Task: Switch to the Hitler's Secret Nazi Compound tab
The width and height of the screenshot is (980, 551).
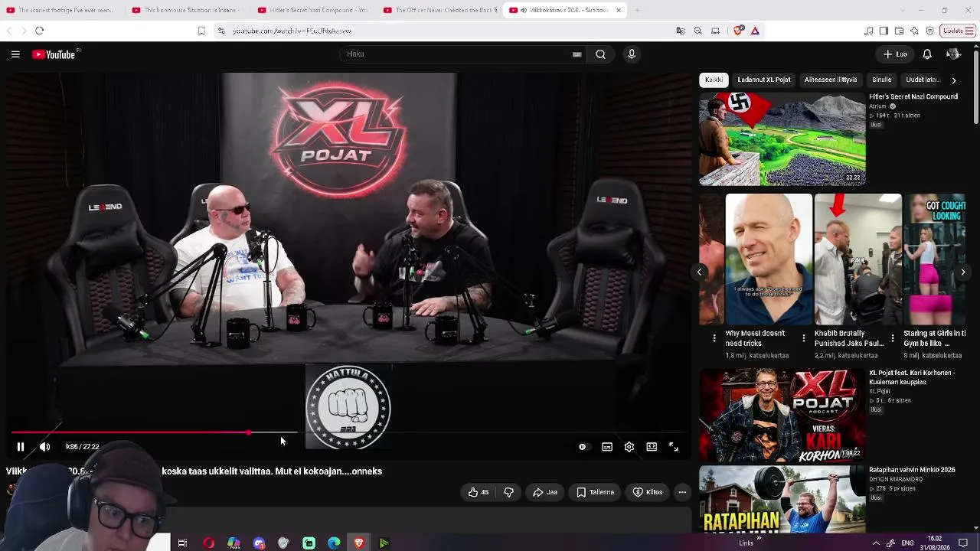Action: [312, 10]
